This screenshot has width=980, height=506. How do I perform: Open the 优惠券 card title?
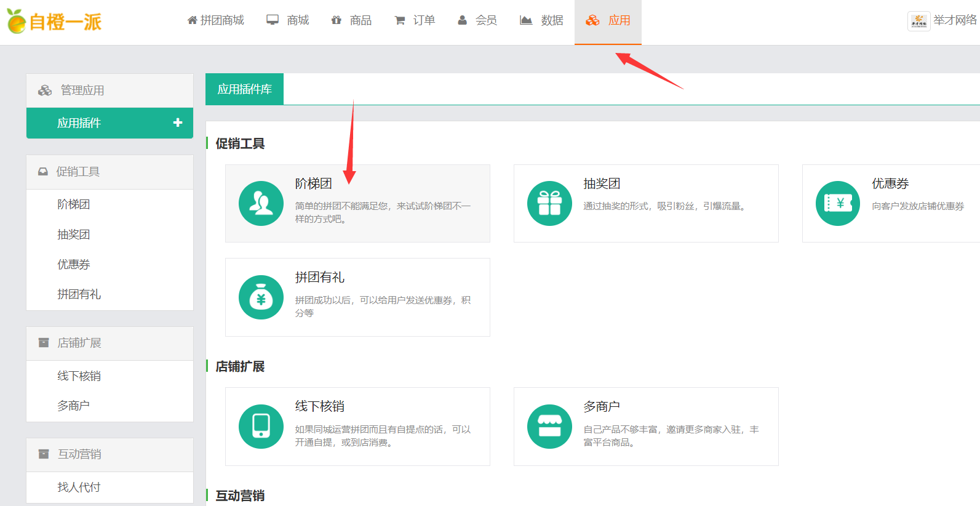(x=890, y=183)
